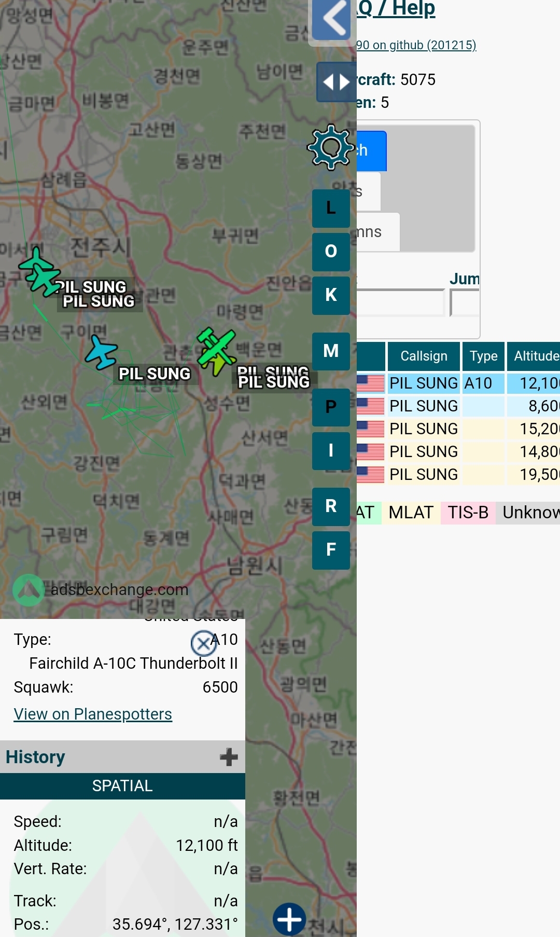Click the History section title
The height and width of the screenshot is (937, 560).
pos(35,757)
